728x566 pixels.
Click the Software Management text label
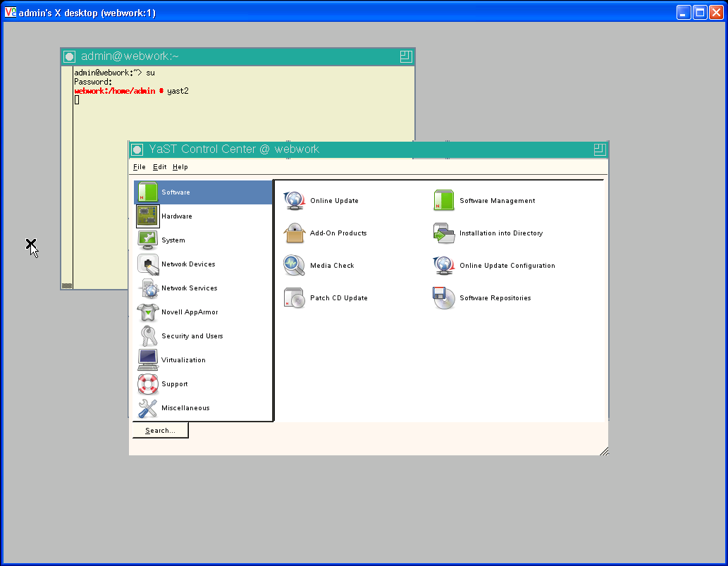click(498, 201)
